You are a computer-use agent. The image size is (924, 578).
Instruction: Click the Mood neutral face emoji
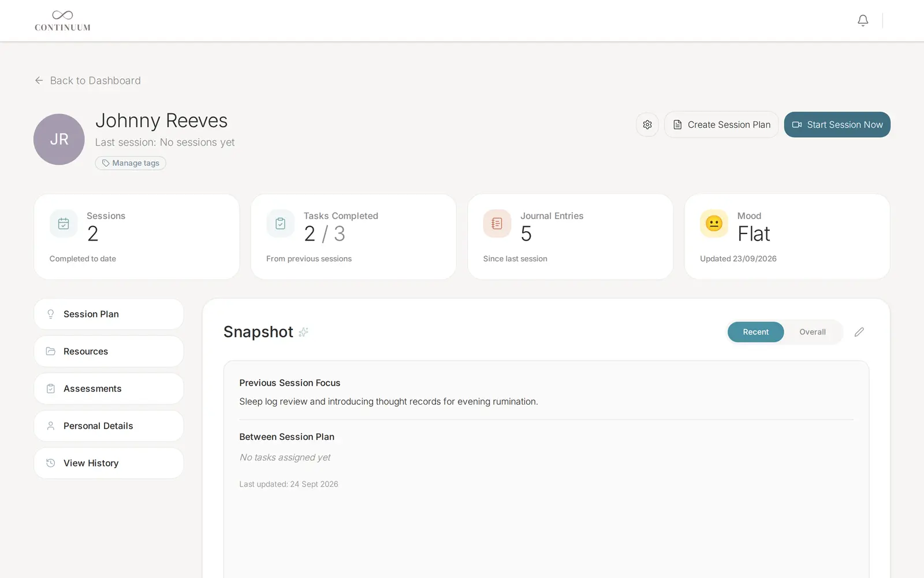tap(714, 224)
